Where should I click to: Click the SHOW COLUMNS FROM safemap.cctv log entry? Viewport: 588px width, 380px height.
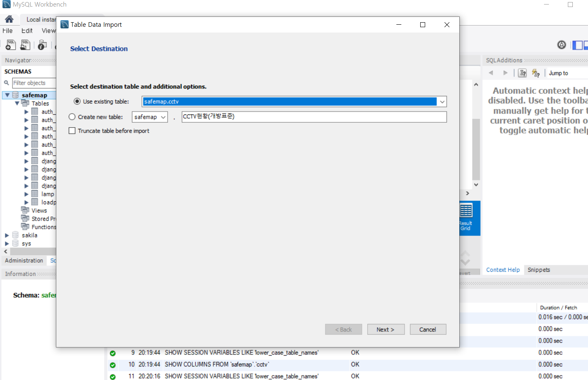point(217,364)
